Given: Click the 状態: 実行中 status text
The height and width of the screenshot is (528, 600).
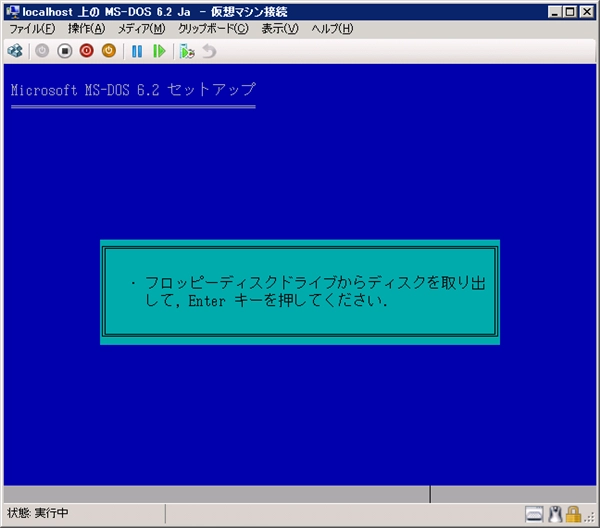Looking at the screenshot, I should click(x=38, y=513).
